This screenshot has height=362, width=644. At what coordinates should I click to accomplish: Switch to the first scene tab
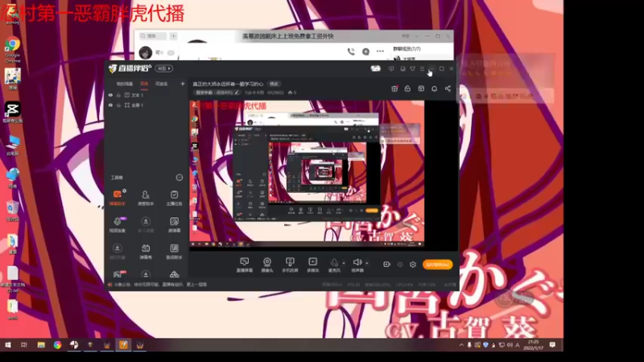(125, 84)
